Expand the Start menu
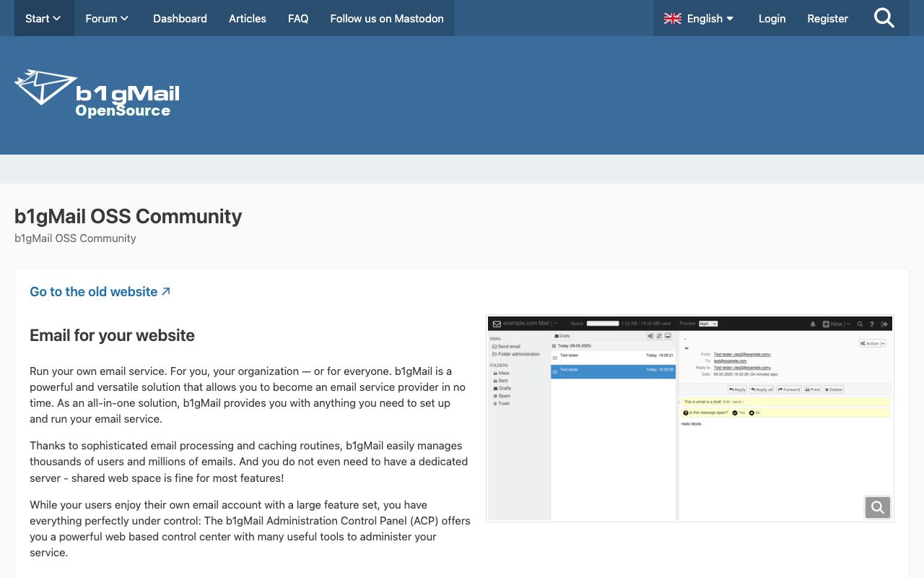 [43, 18]
